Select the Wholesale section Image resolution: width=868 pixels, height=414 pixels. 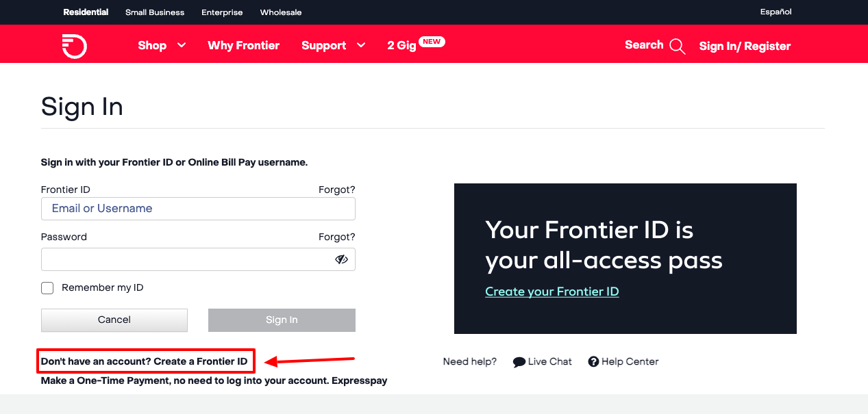281,12
